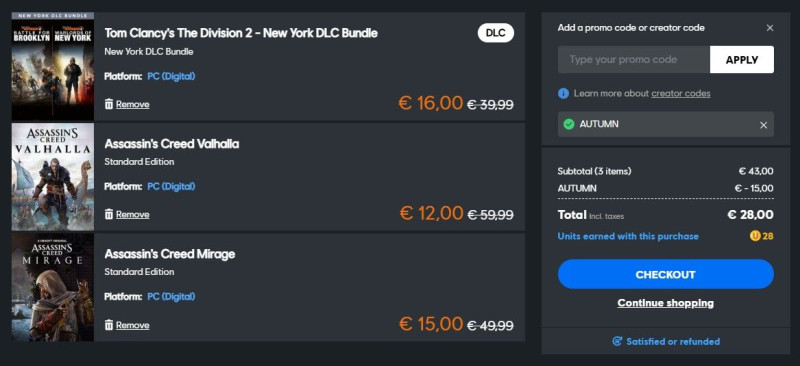Apply the promo code with APPLY button
The width and height of the screenshot is (800, 366).
tap(742, 60)
